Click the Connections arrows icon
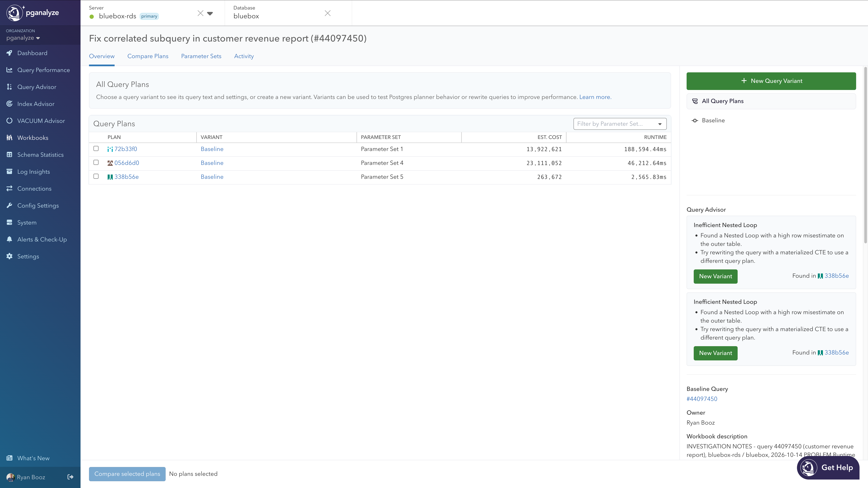Screen dimensions: 868x488 point(9,188)
